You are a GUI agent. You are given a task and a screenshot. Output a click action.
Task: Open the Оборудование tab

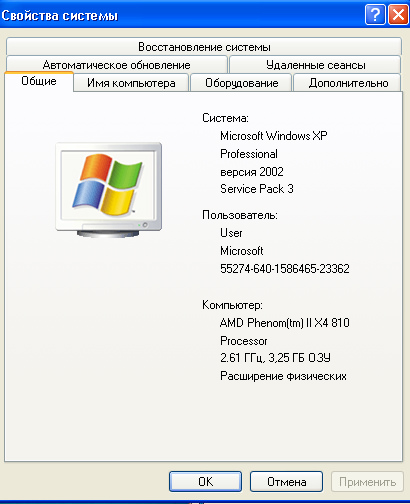[x=241, y=83]
